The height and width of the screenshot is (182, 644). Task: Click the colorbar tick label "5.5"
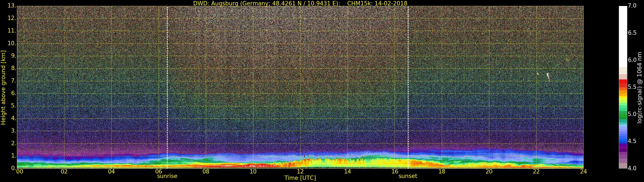click(632, 87)
